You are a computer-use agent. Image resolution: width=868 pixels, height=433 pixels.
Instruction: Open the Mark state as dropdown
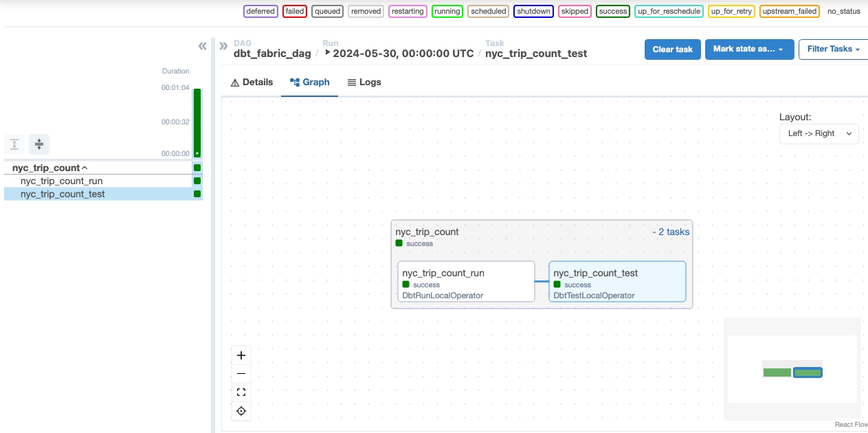click(x=749, y=49)
